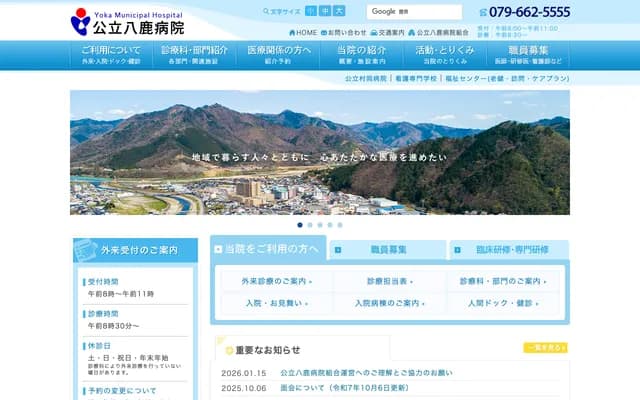
Task: Visit 看護専門学校 link
Action: point(416,78)
